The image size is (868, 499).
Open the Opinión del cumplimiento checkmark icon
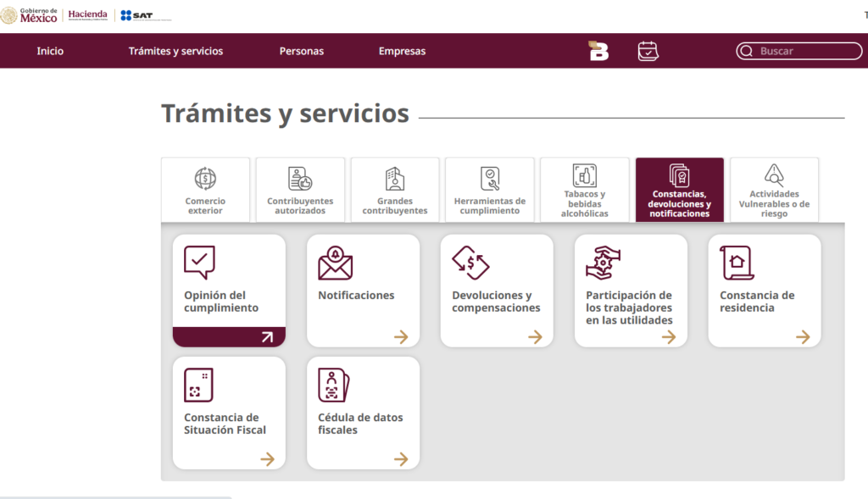pos(198,262)
